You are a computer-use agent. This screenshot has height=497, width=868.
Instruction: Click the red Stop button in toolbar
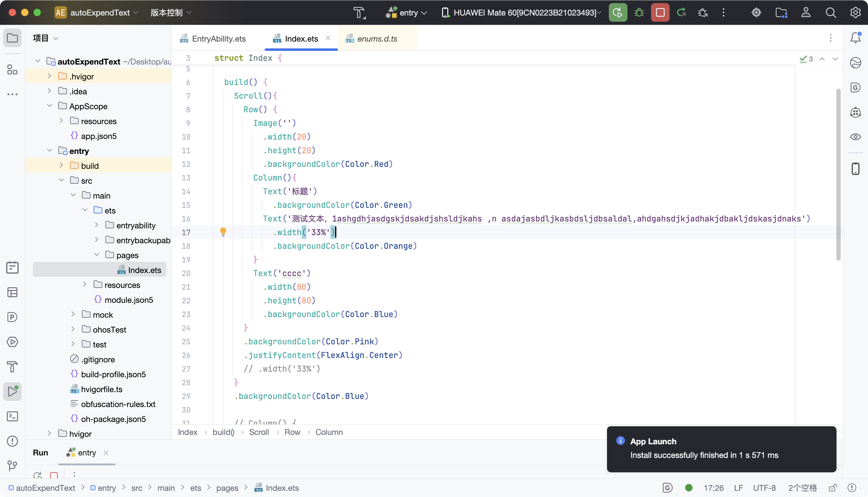[x=660, y=13]
